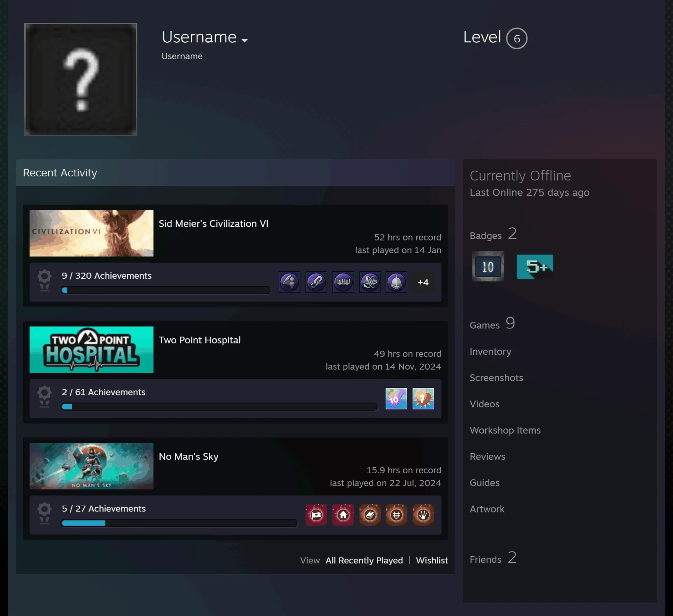673x616 pixels.
Task: Open the 5+ game collector badge
Action: pyautogui.click(x=535, y=267)
